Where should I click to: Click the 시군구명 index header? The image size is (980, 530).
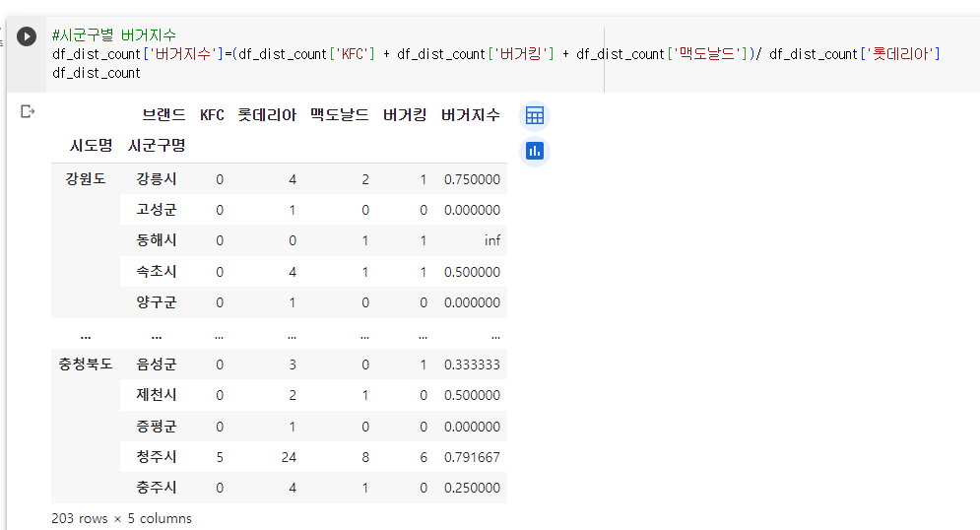tap(157, 146)
